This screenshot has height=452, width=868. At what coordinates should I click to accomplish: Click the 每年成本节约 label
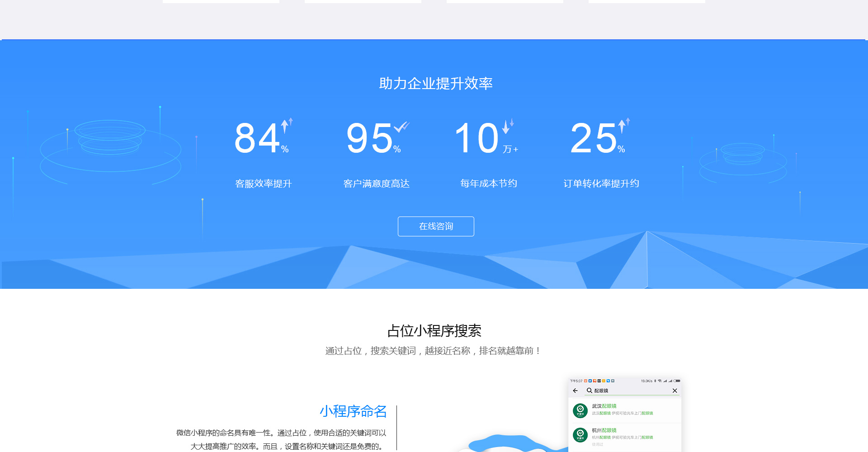click(x=488, y=184)
